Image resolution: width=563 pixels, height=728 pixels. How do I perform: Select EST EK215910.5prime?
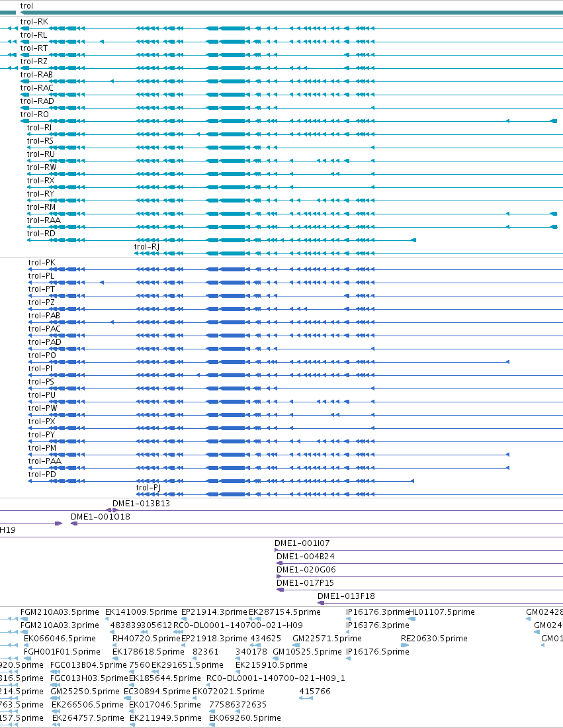click(271, 665)
